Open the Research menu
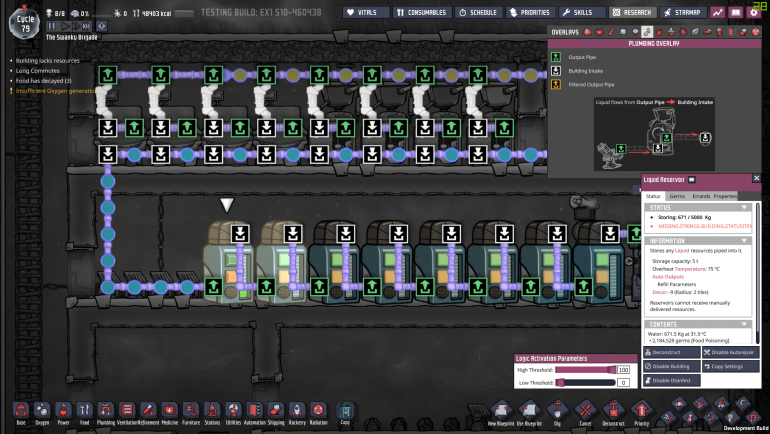770x434 pixels. pos(633,12)
